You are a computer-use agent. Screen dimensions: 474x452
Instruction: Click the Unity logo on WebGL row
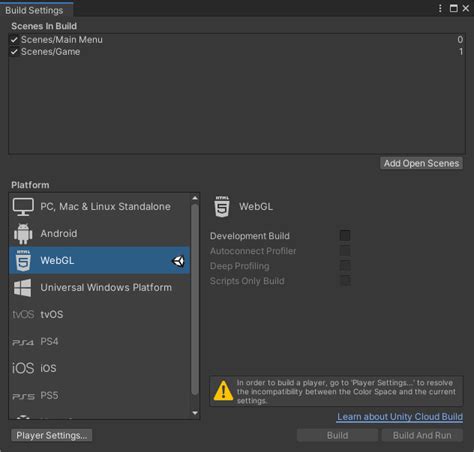178,261
